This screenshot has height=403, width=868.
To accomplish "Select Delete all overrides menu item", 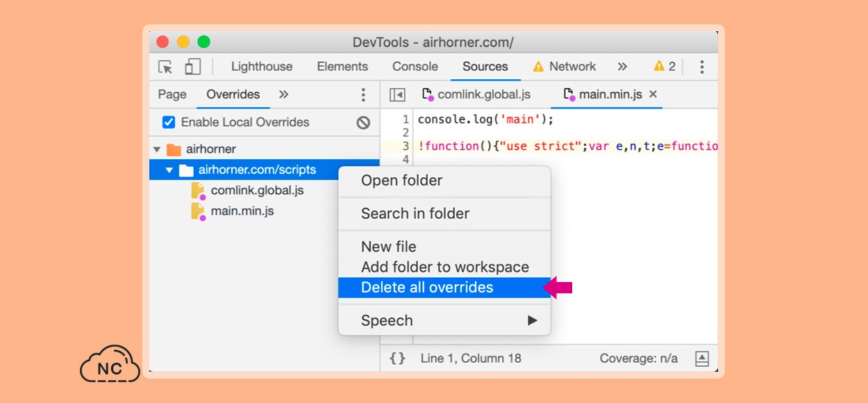I will click(444, 288).
